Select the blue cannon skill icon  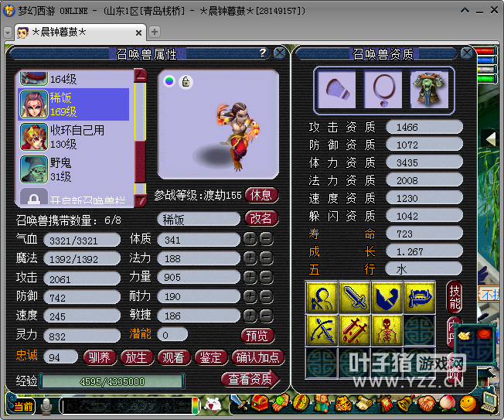click(420, 298)
